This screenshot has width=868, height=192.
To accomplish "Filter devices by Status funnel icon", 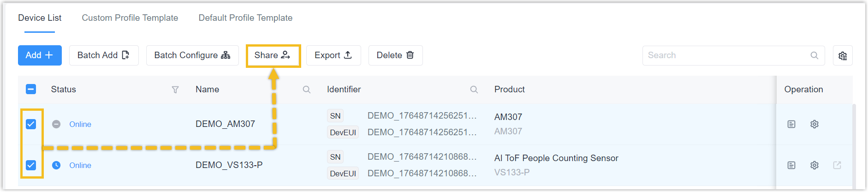I will [175, 90].
